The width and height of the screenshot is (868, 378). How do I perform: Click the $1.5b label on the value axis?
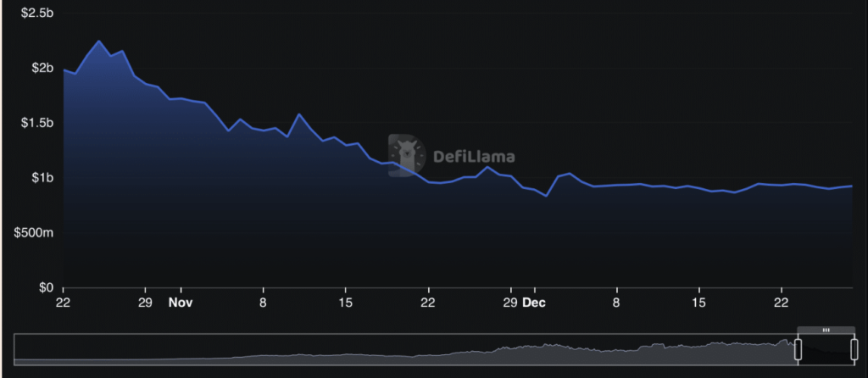(x=38, y=123)
